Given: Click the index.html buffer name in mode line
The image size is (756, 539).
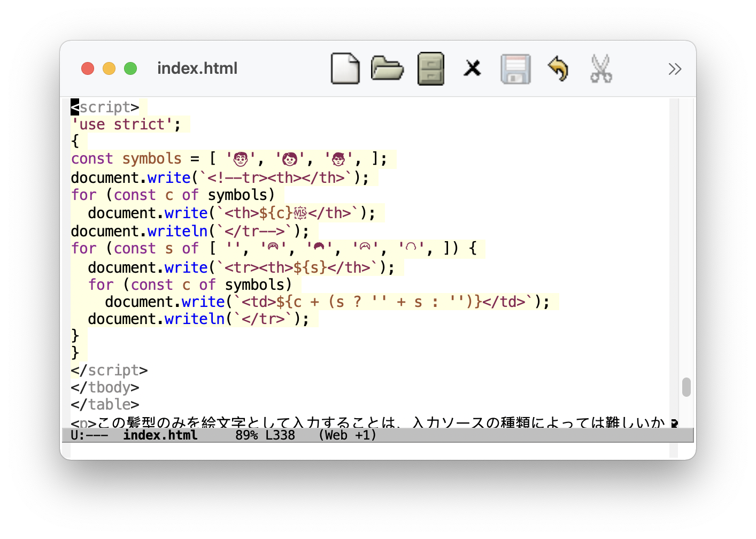Looking at the screenshot, I should point(160,435).
